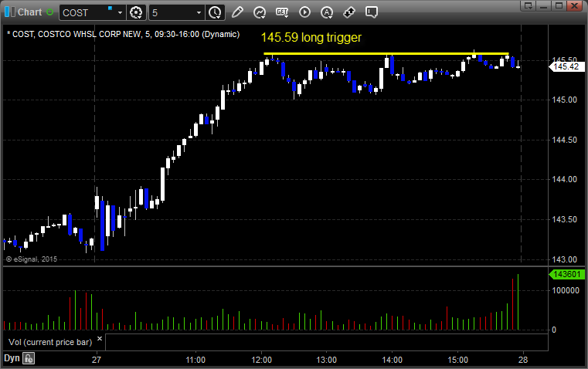Click the 144.50 price axis label

(565, 140)
